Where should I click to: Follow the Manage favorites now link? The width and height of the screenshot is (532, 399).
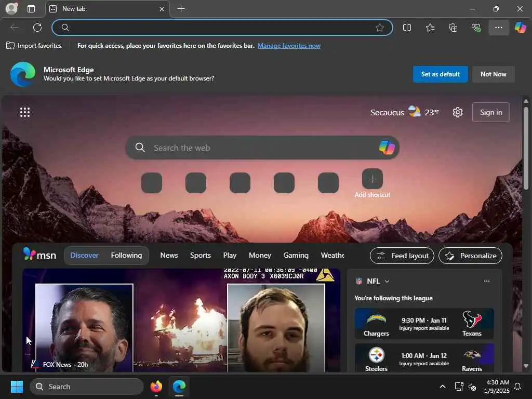pyautogui.click(x=289, y=46)
